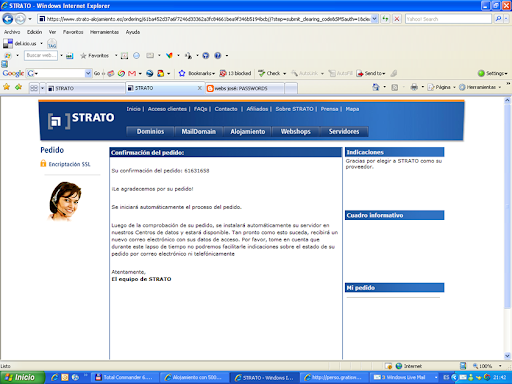512x384 pixels.
Task: Click the Home icon in command bar
Action: [376, 87]
